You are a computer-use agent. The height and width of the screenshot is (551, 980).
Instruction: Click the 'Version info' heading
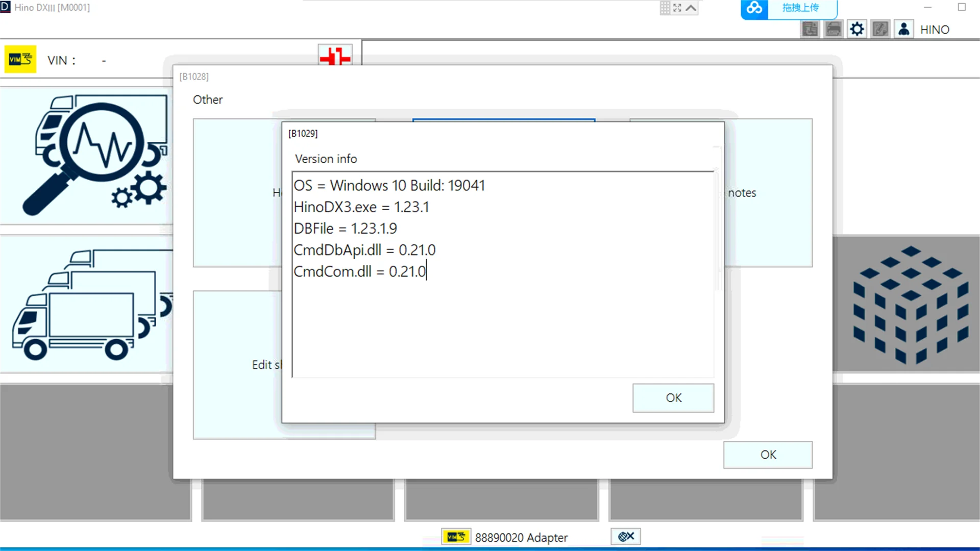326,159
